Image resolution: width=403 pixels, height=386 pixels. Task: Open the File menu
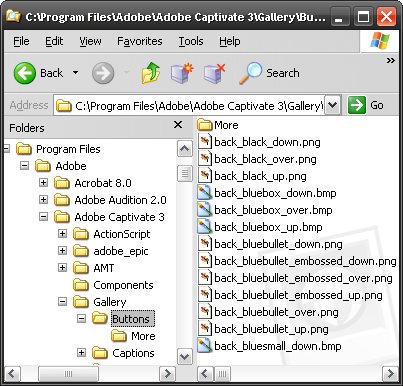pos(21,41)
